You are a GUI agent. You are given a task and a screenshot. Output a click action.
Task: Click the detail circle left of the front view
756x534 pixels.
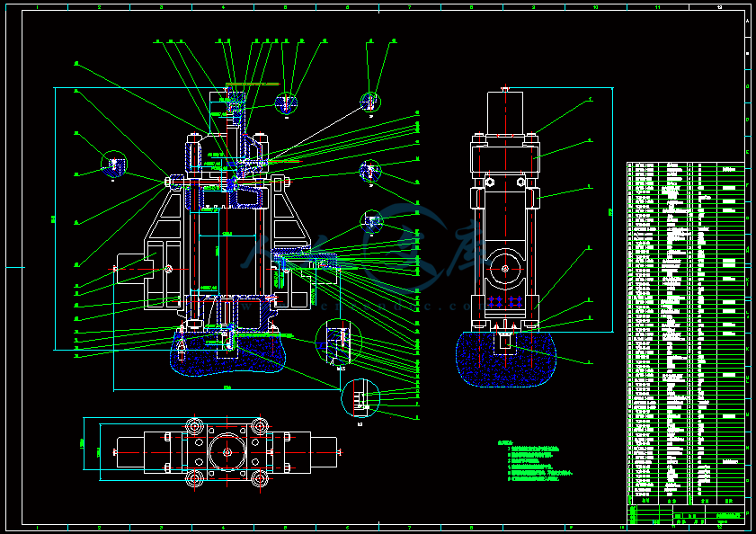[x=114, y=165]
